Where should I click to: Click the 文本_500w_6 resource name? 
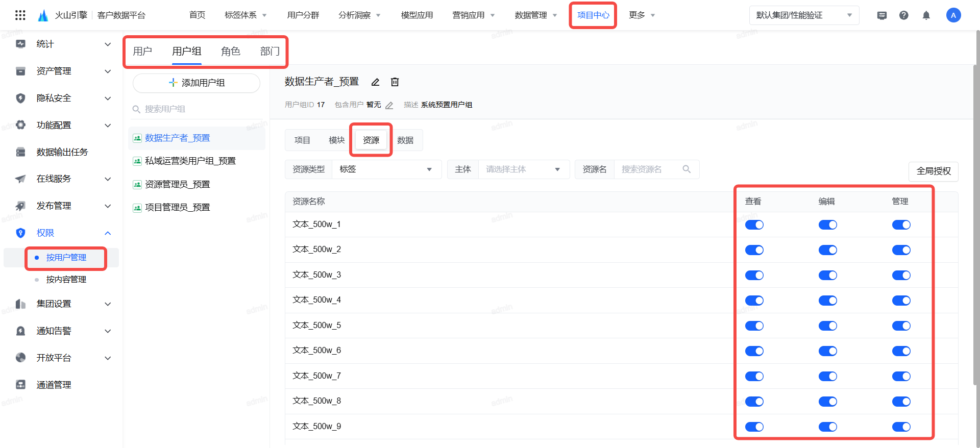pyautogui.click(x=316, y=351)
